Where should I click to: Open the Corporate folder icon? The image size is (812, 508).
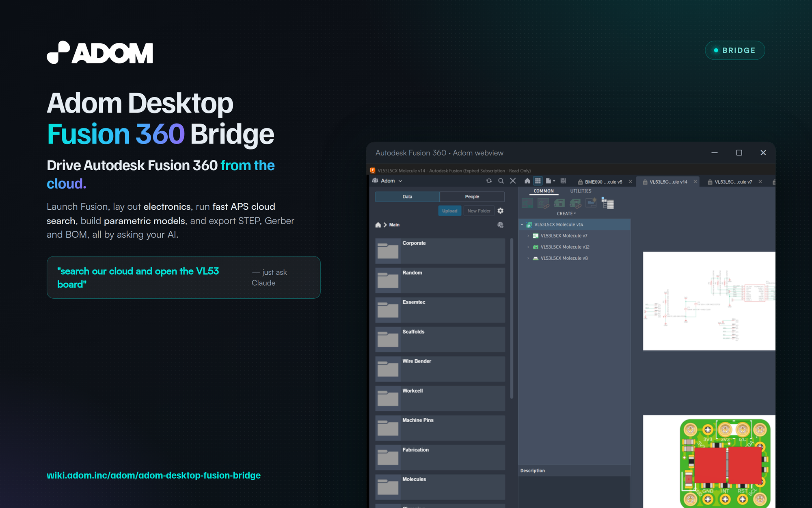[388, 251]
